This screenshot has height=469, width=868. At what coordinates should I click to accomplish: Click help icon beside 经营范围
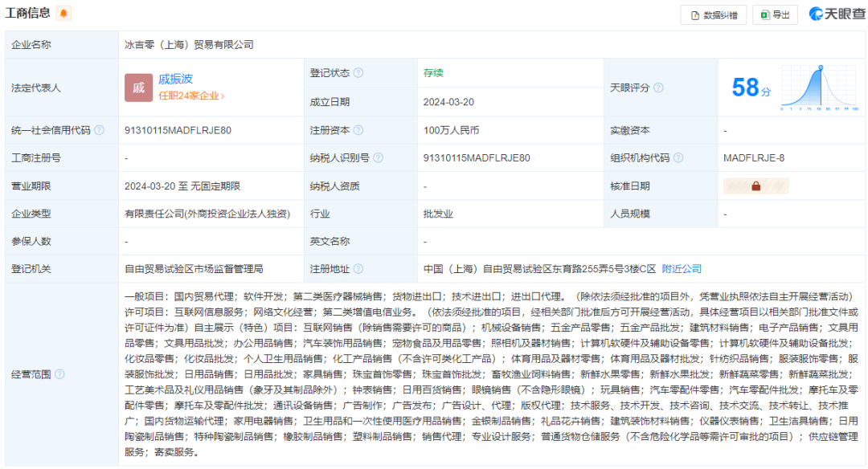click(x=59, y=374)
